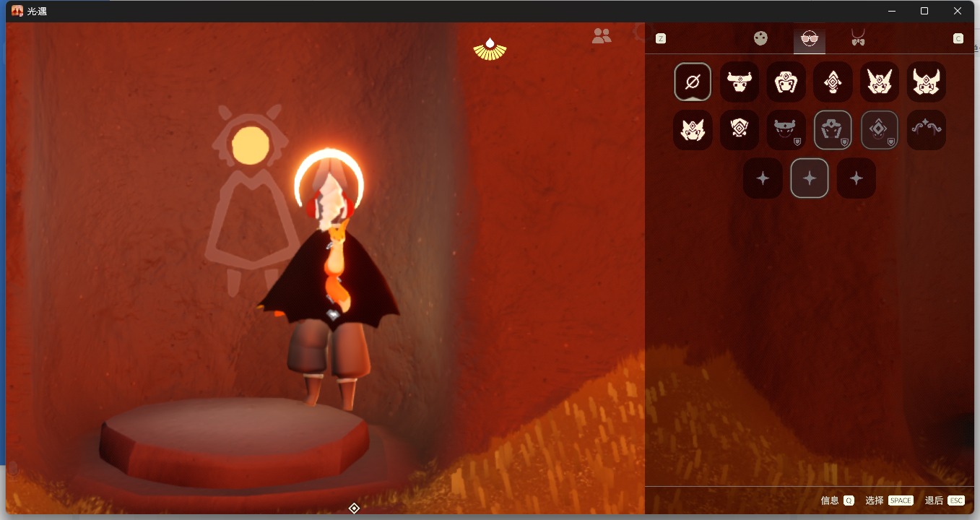The height and width of the screenshot is (520, 980).
Task: Maximize the 光遇 window
Action: (924, 11)
